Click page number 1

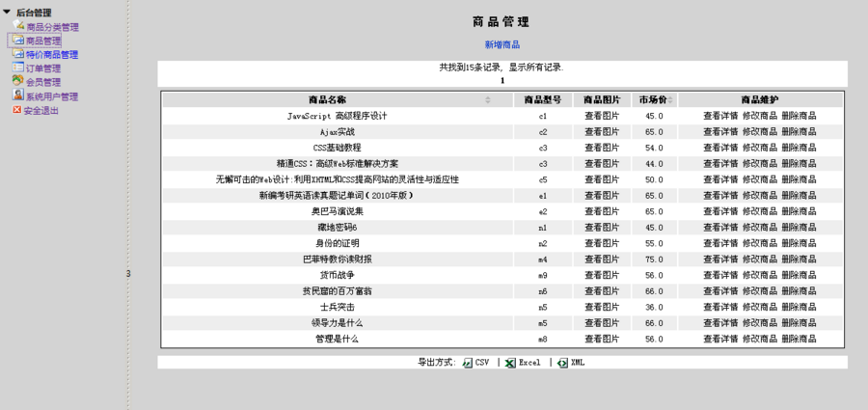click(x=502, y=81)
